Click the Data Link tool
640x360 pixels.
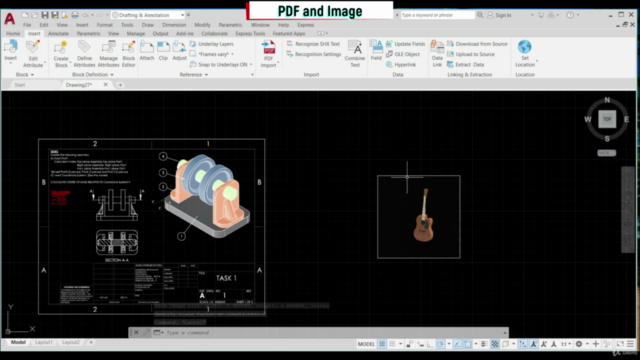point(437,54)
